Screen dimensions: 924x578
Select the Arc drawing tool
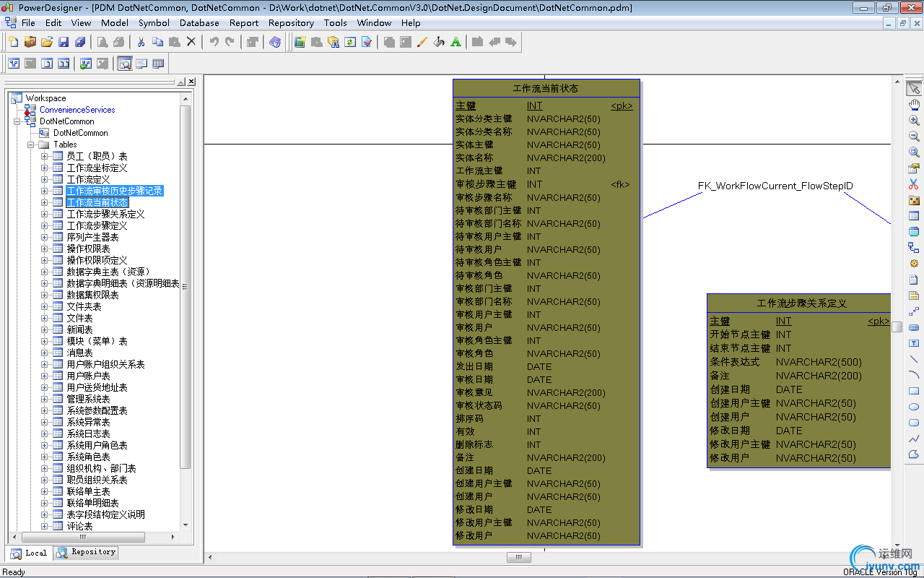tap(914, 374)
